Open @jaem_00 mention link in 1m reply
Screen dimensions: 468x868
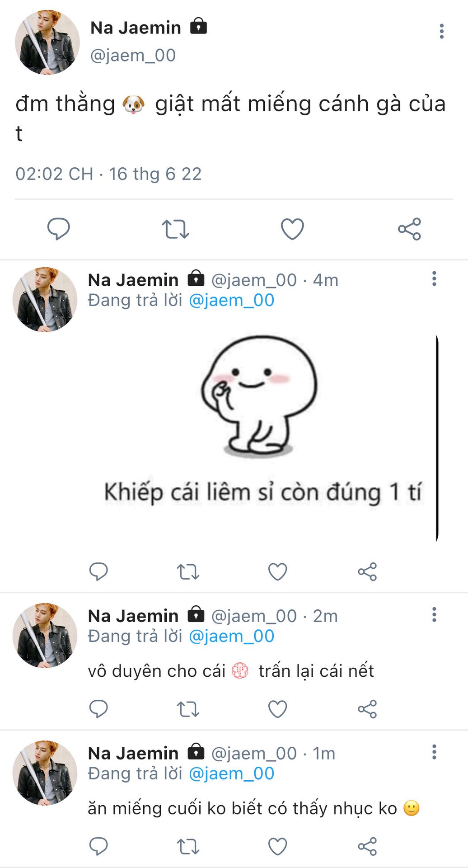(x=231, y=774)
